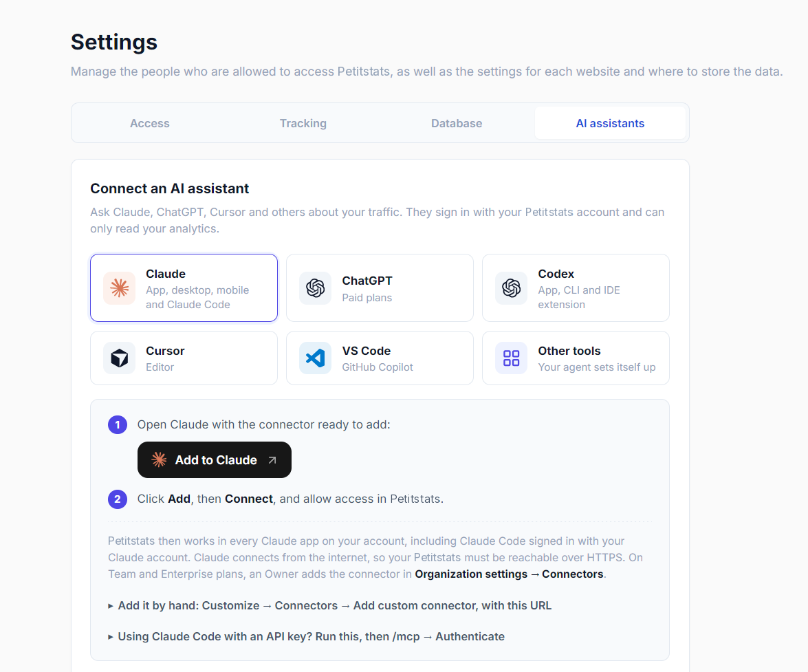
Task: Click the Your agent sets itself up text
Action: 597,367
